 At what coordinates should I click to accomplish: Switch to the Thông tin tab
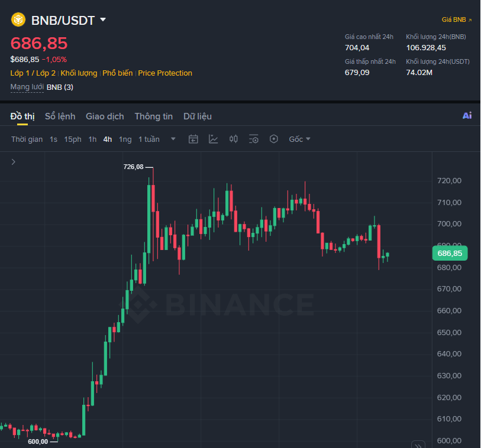[154, 116]
